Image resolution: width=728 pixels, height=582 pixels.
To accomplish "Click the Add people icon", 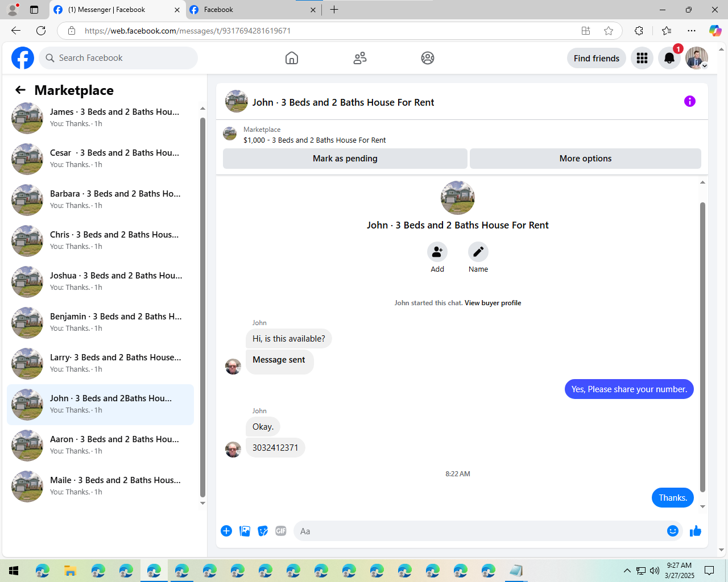I will coord(437,252).
